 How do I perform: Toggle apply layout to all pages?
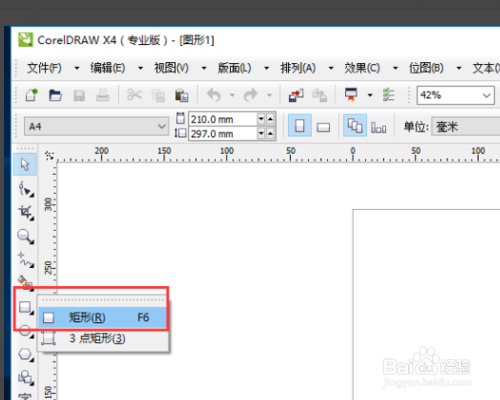pyautogui.click(x=355, y=126)
